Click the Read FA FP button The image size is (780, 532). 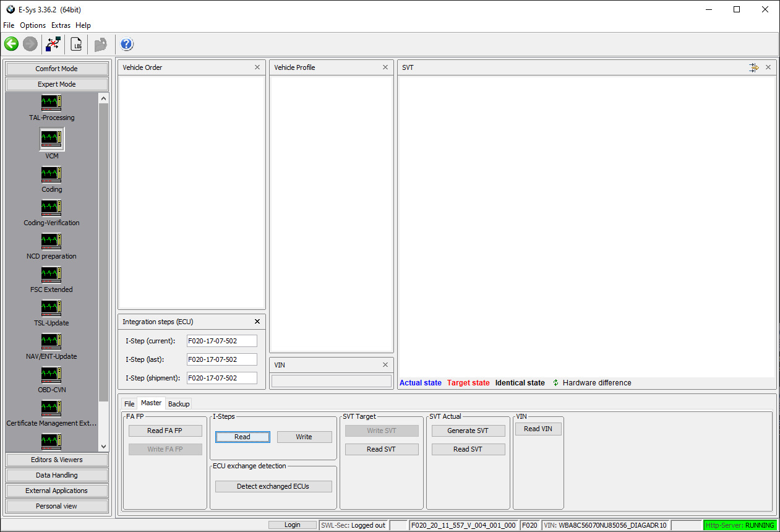(165, 431)
